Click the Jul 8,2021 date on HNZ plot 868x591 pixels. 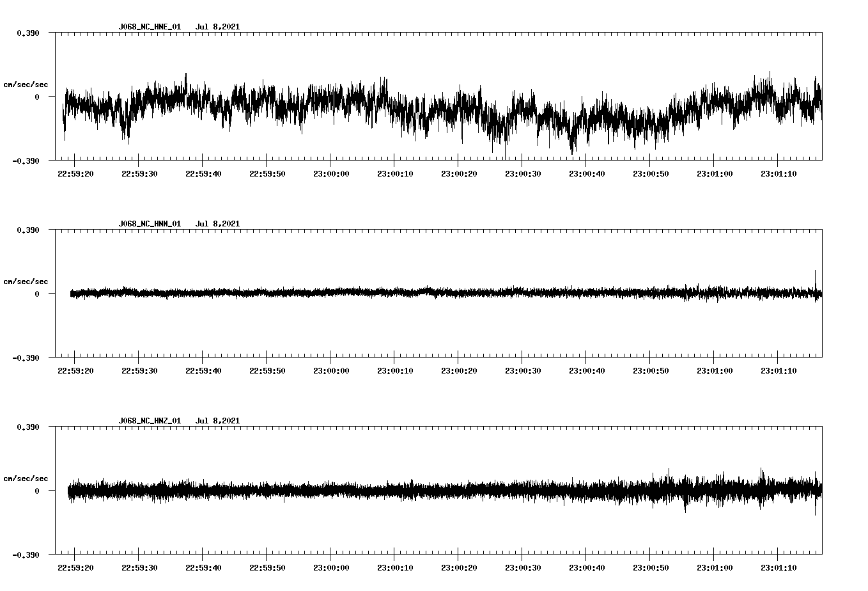217,421
